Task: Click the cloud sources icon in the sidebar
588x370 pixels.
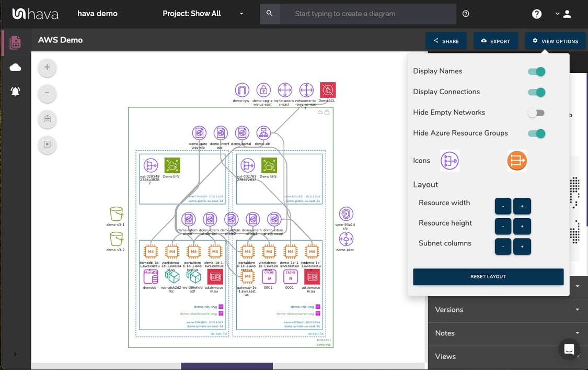Action: click(x=15, y=67)
